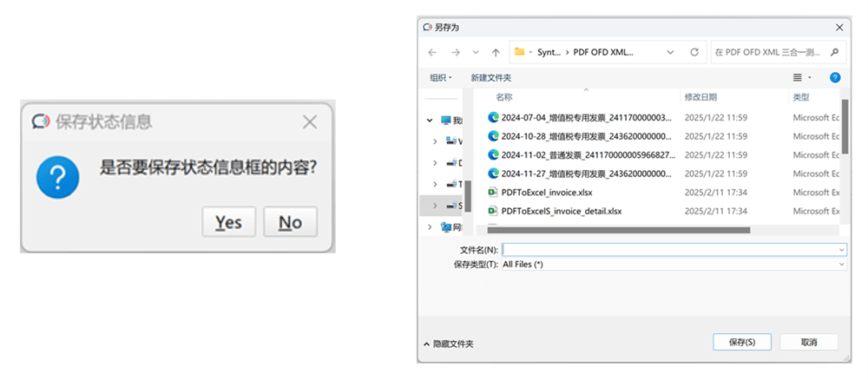
Task: Click the file list vertical scrollbar
Action: (845, 126)
